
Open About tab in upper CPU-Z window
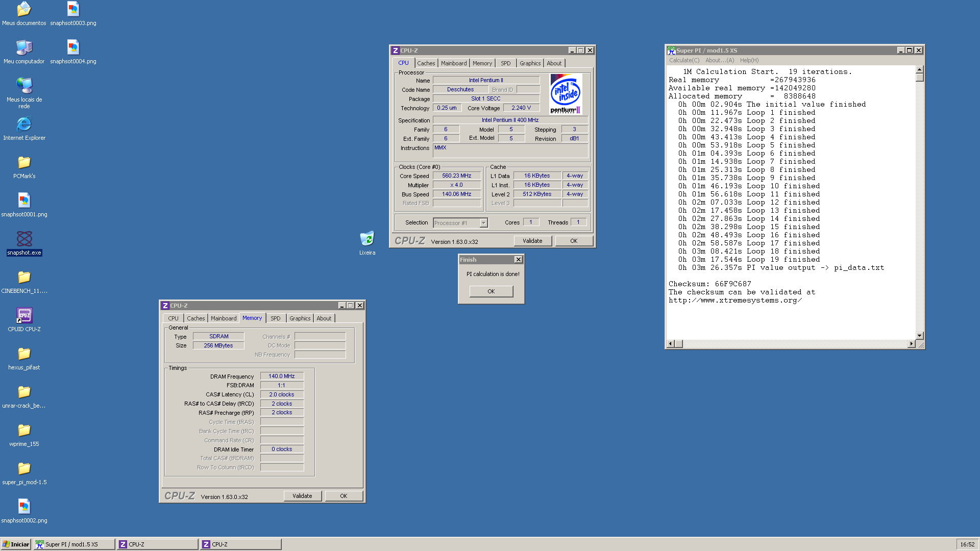point(554,63)
